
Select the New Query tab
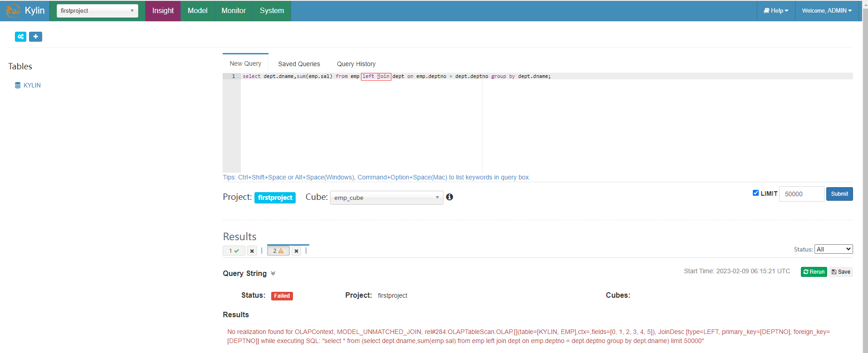pos(245,63)
